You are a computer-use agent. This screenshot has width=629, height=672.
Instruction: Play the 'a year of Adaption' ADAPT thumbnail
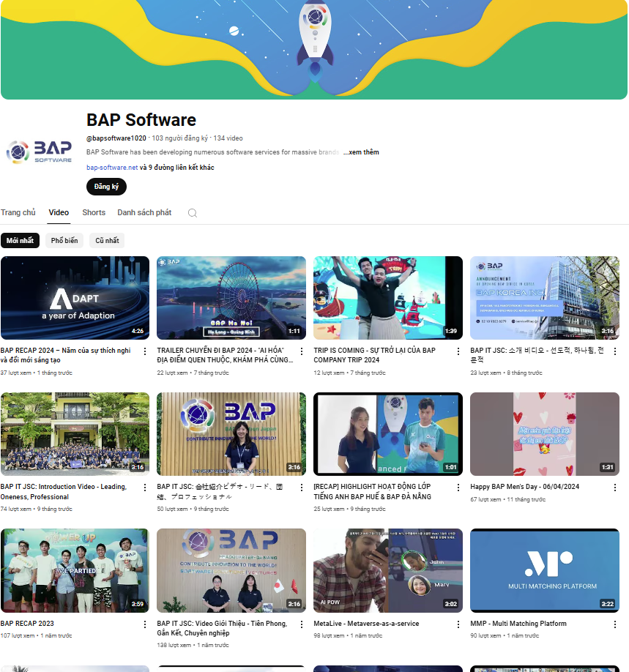click(x=75, y=298)
